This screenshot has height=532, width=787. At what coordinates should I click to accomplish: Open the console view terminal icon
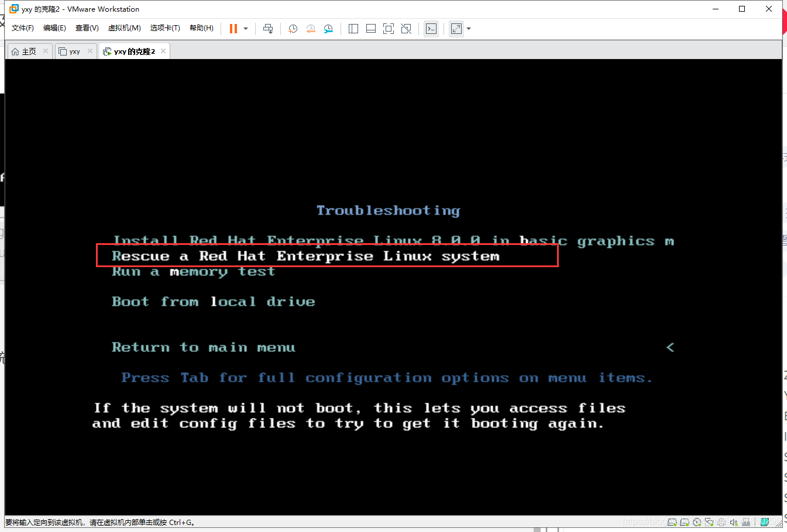coord(431,29)
